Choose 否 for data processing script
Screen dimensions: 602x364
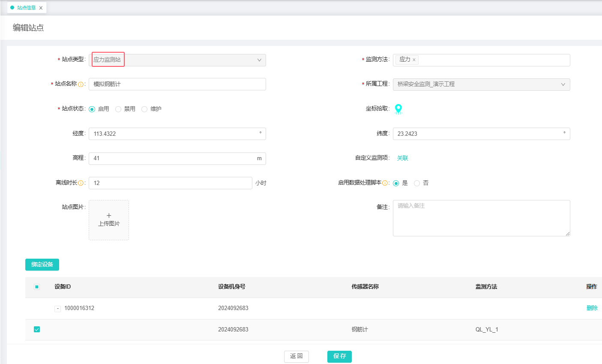click(x=417, y=183)
